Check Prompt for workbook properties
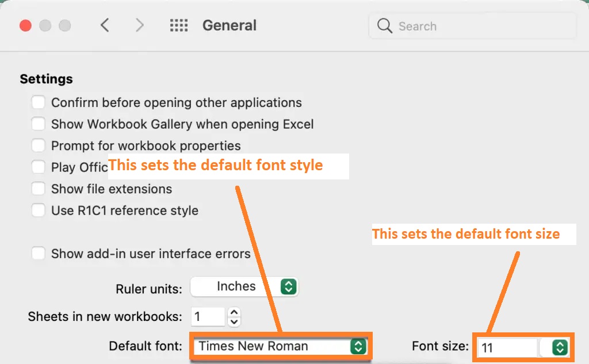 tap(39, 145)
